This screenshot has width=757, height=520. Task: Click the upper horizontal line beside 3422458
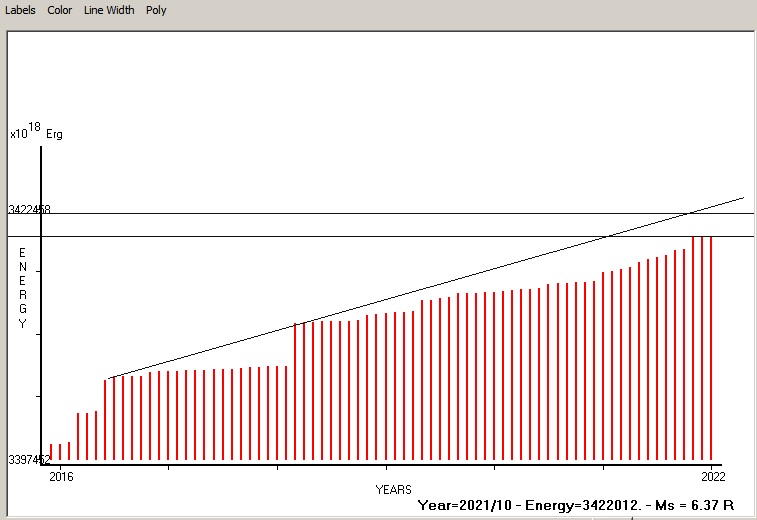[400, 213]
